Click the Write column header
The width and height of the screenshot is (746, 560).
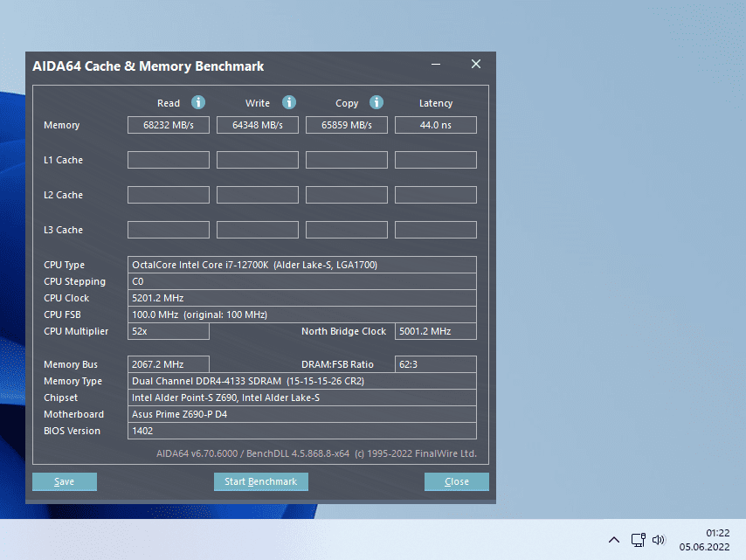(x=258, y=103)
